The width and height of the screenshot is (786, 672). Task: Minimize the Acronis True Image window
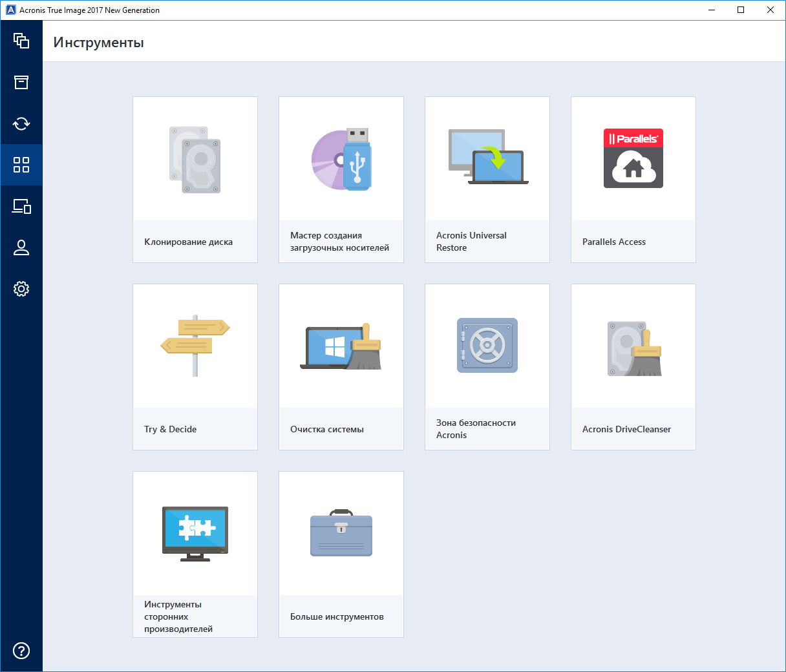click(712, 10)
